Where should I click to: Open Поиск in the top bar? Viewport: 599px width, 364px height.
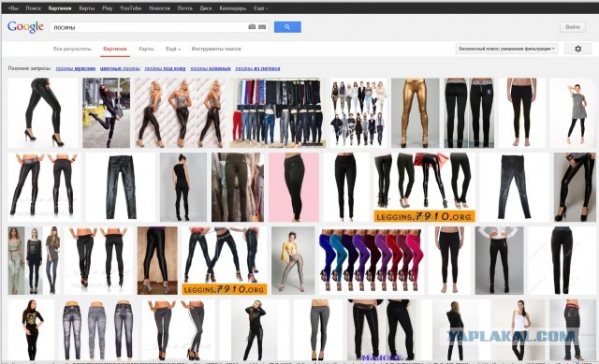pyautogui.click(x=34, y=8)
